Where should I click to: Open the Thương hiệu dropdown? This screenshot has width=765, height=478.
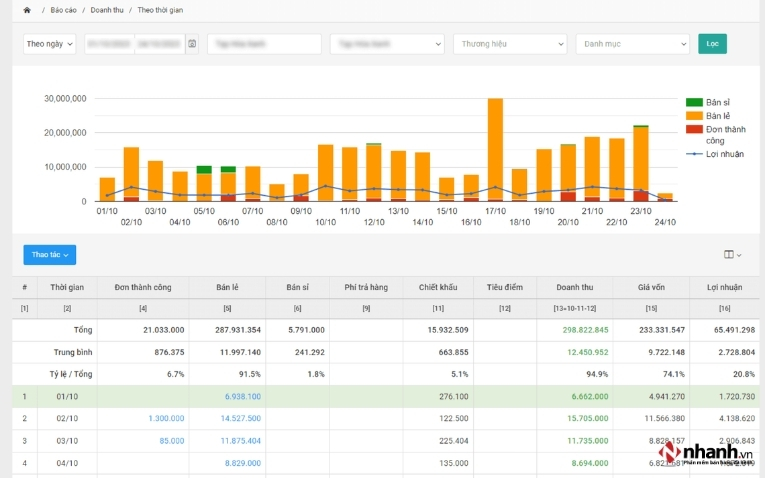pos(510,44)
